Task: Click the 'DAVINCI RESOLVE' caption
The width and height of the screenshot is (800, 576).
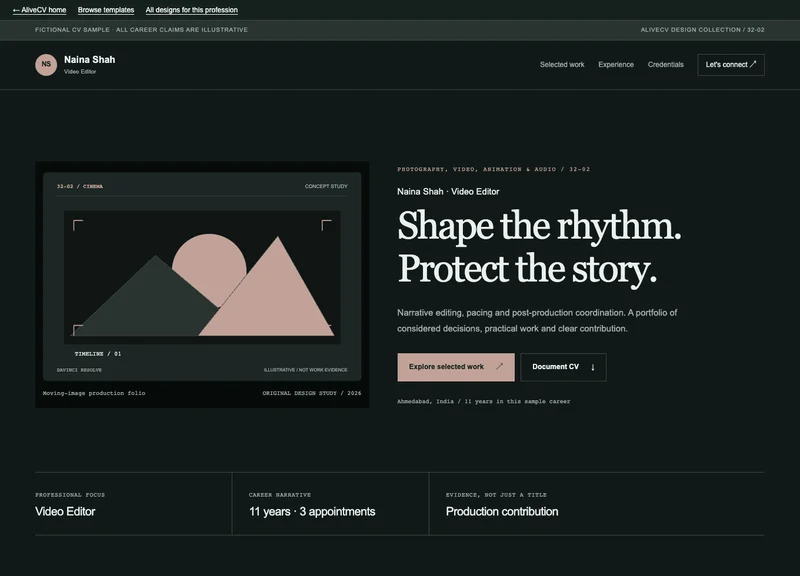Action: (79, 370)
